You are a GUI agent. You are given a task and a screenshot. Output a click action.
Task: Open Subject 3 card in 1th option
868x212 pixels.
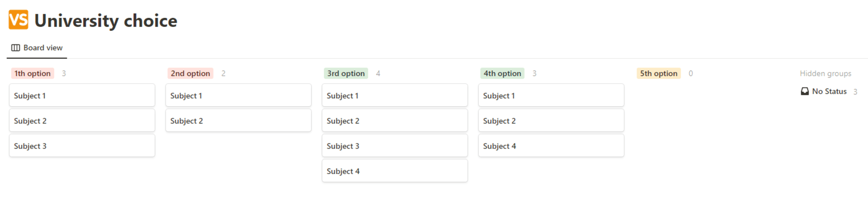click(x=82, y=146)
